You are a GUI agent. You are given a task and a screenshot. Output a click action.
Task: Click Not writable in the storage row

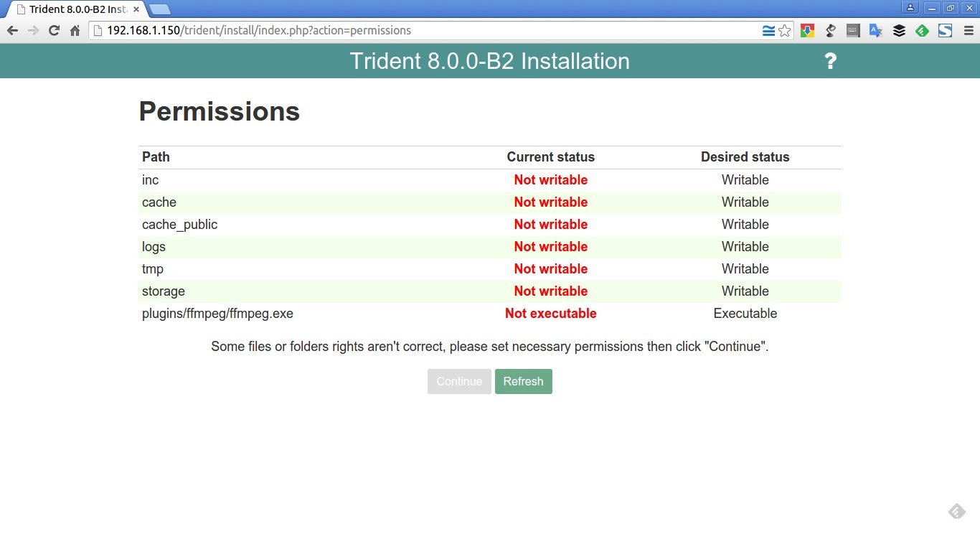(x=551, y=291)
